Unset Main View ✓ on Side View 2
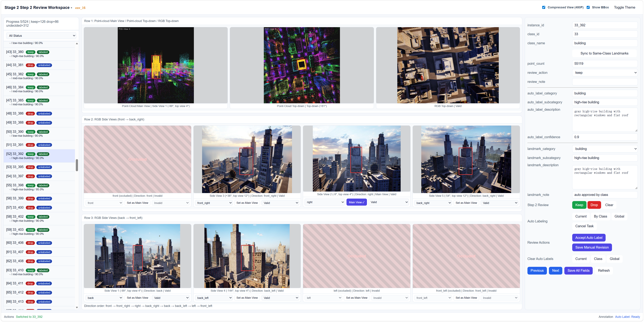The width and height of the screenshot is (644, 322). click(x=357, y=202)
